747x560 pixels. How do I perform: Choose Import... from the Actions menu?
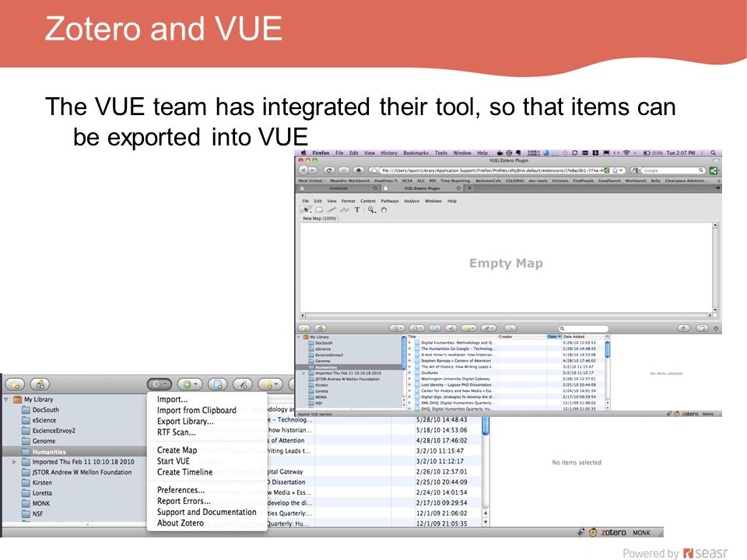click(172, 400)
